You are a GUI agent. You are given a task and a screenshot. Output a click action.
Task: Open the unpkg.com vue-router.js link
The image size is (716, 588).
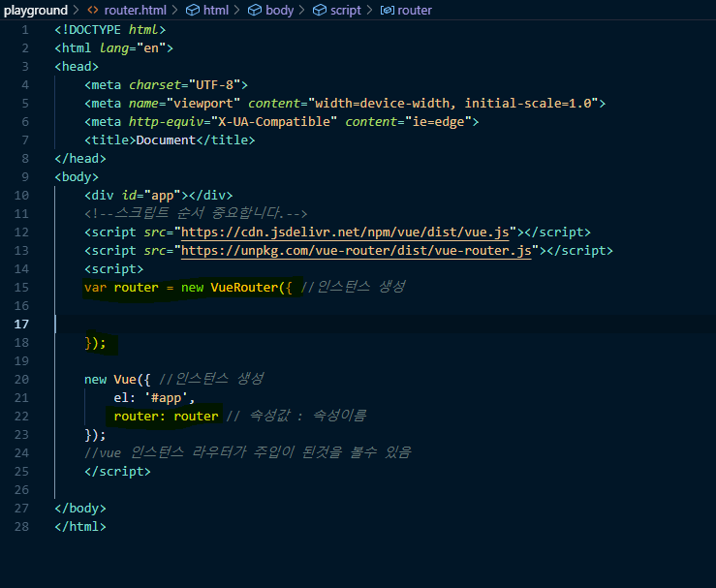[x=357, y=251]
